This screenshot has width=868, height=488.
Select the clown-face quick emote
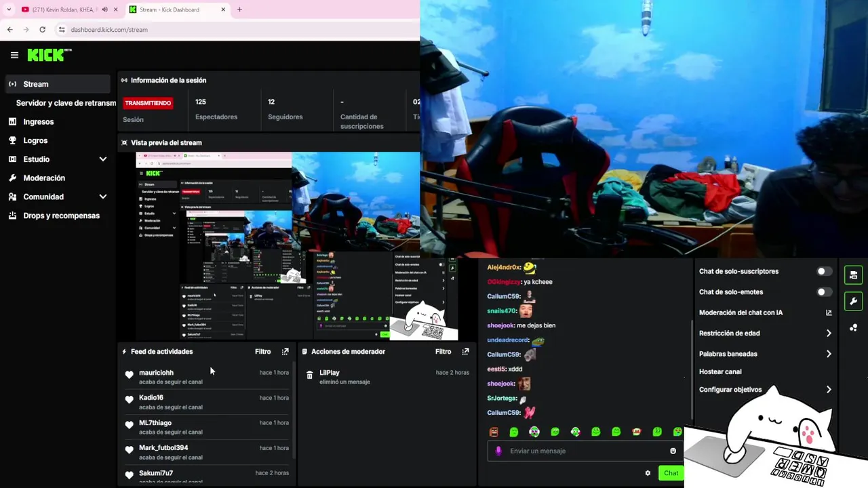tap(534, 432)
